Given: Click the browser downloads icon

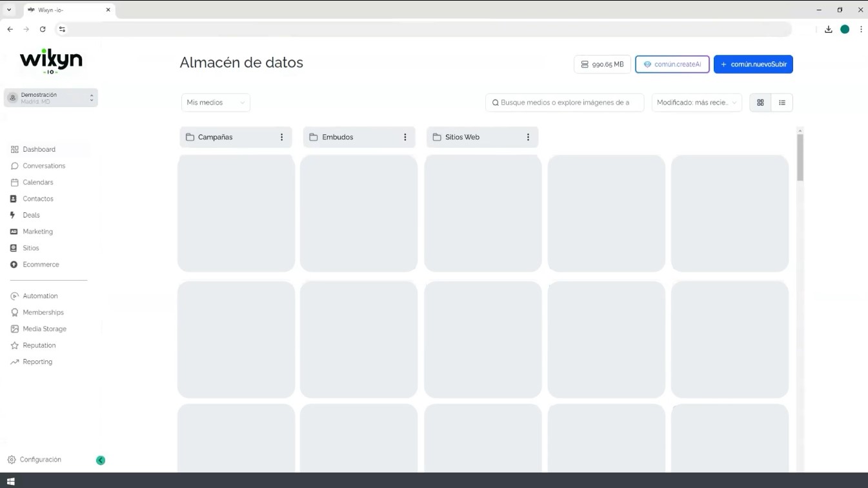Looking at the screenshot, I should [x=829, y=29].
